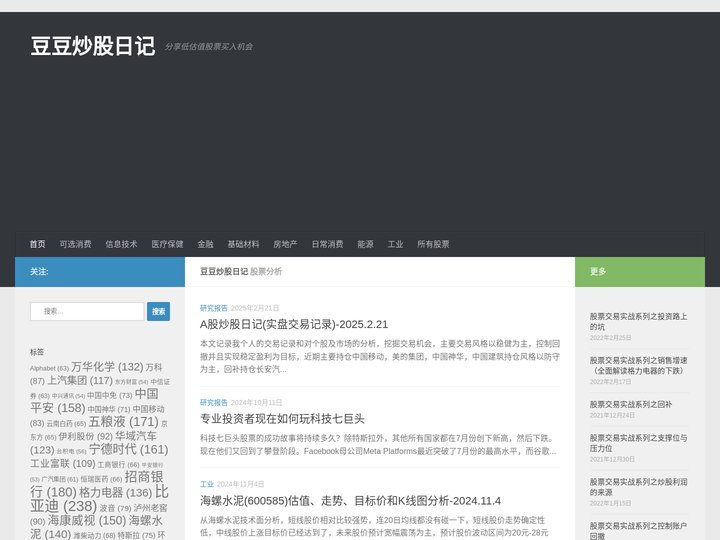Click the 万华化学 (132) tag
The image size is (720, 540).
pos(107,367)
